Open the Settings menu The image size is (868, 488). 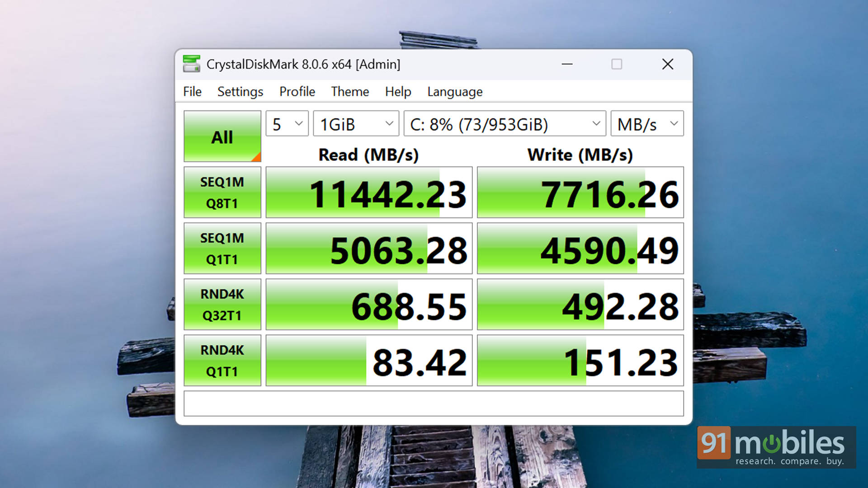(x=240, y=92)
